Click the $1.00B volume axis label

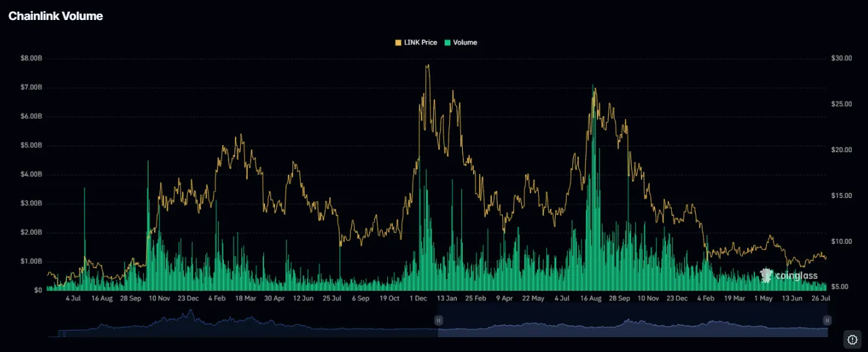[x=32, y=262]
